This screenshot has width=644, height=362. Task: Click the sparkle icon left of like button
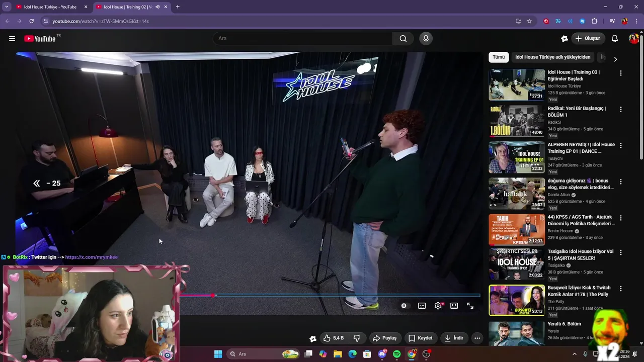click(312, 338)
